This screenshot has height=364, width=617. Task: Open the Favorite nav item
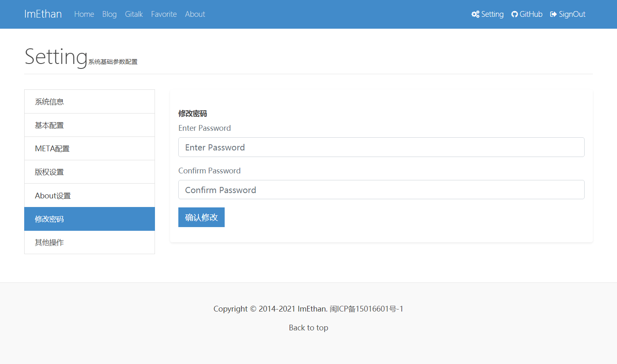tap(164, 14)
